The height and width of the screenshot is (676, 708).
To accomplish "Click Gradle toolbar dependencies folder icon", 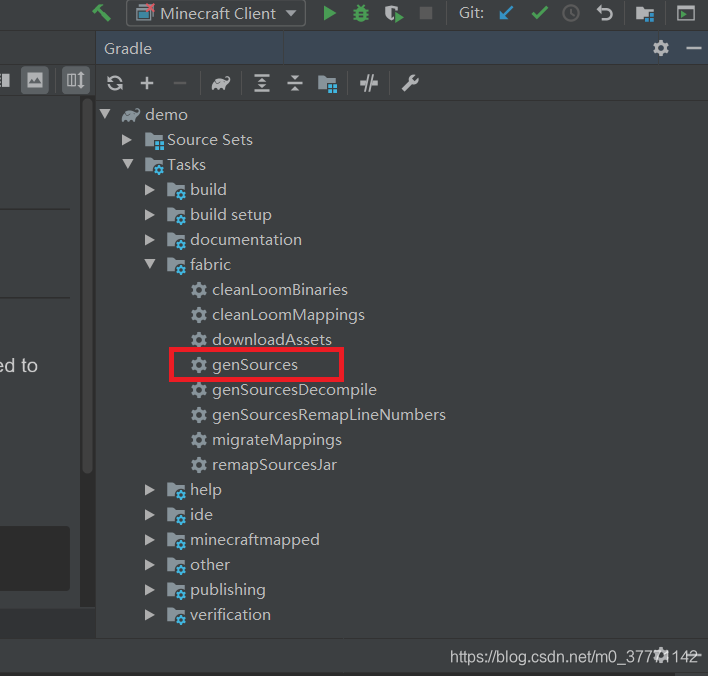I will 327,84.
